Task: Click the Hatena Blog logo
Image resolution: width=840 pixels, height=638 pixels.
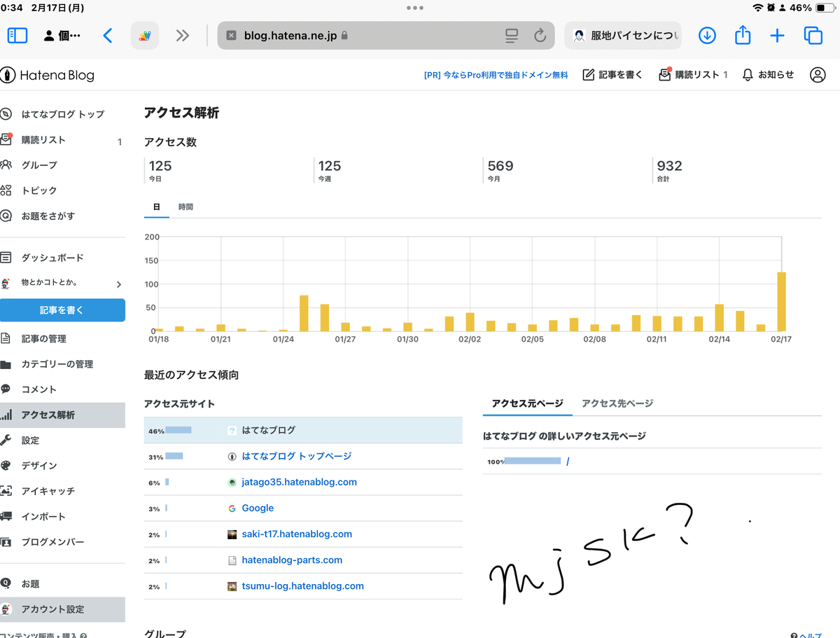Action: point(48,75)
